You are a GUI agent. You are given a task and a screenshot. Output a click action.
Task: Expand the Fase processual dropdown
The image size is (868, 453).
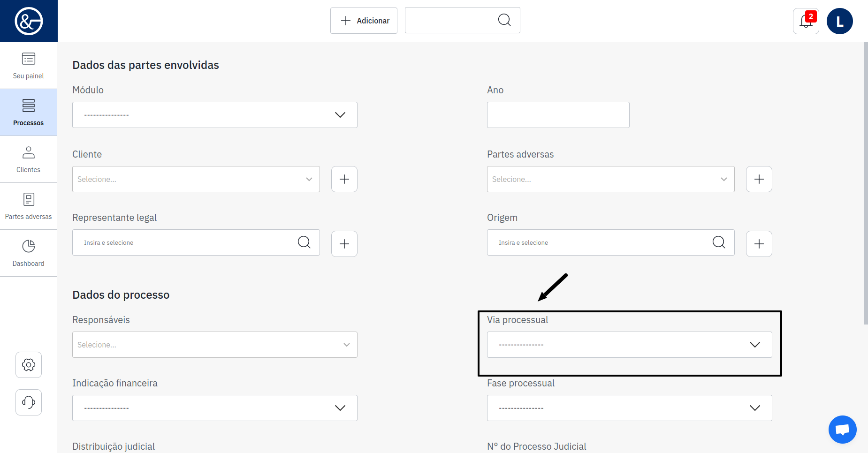tap(629, 408)
